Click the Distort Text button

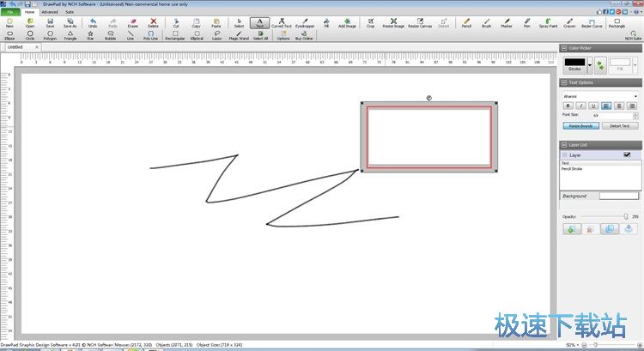tap(619, 125)
